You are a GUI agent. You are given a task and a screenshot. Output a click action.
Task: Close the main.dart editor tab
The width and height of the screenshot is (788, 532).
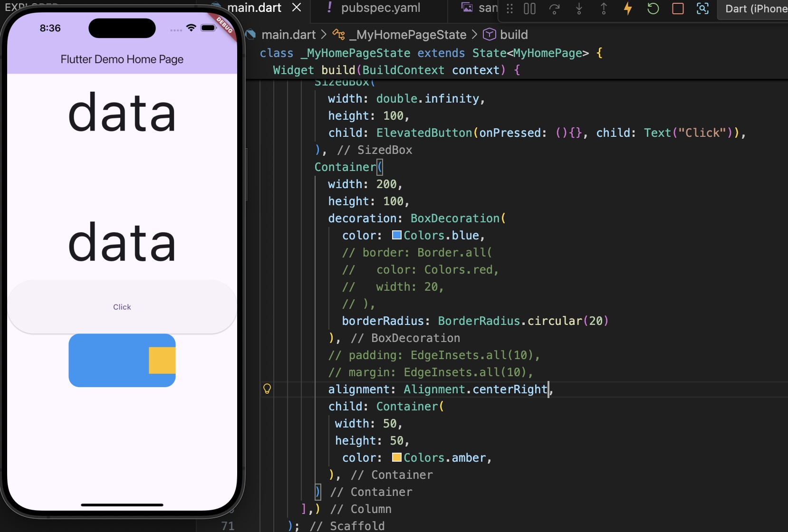pos(297,8)
